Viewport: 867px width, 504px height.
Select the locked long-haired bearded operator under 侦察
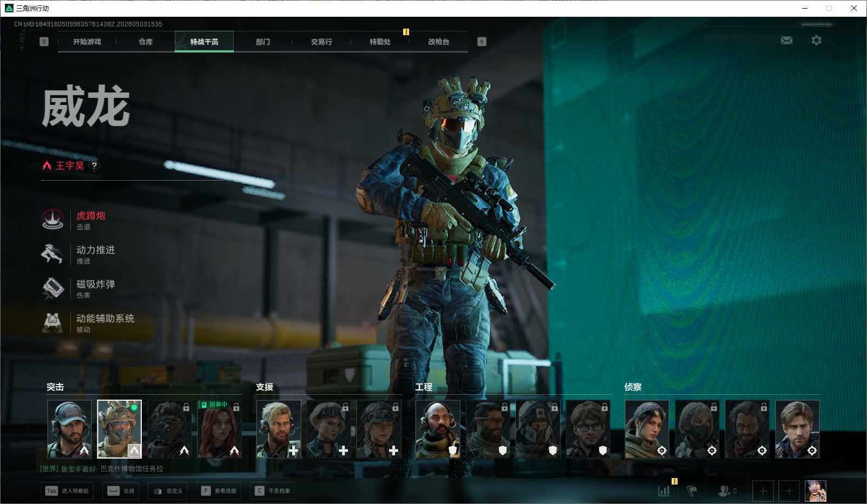pos(747,429)
